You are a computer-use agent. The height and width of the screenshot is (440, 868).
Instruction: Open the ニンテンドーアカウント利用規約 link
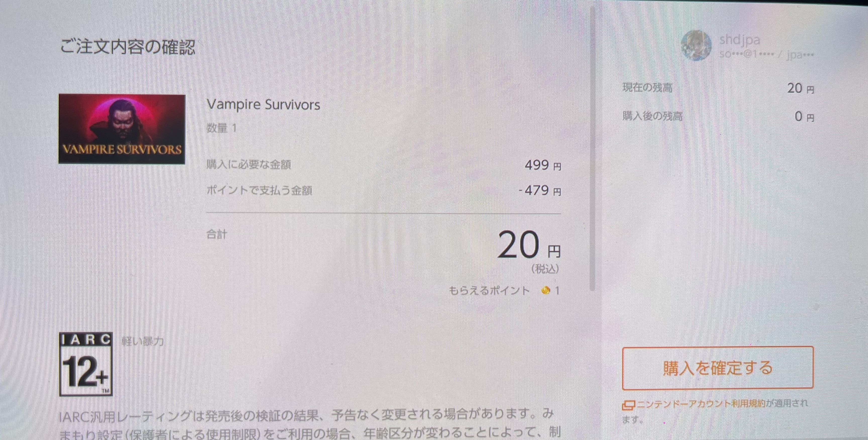(x=700, y=403)
